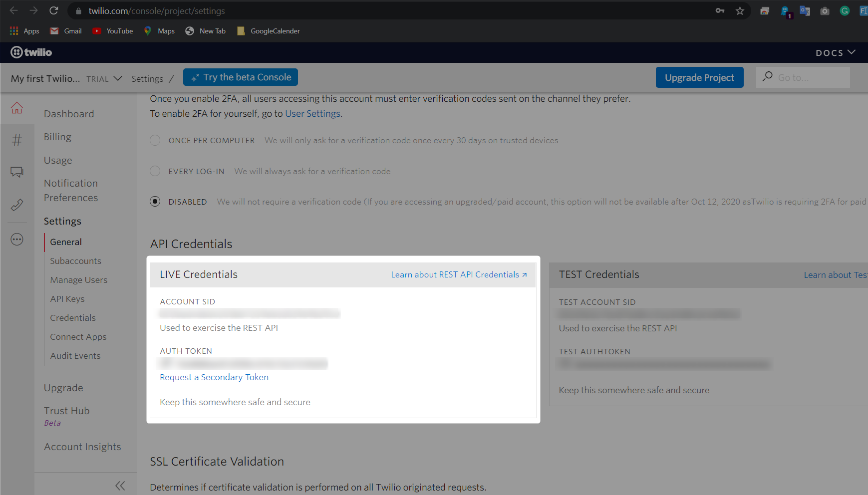Click the Go to search field
This screenshot has width=868, height=495.
[803, 77]
